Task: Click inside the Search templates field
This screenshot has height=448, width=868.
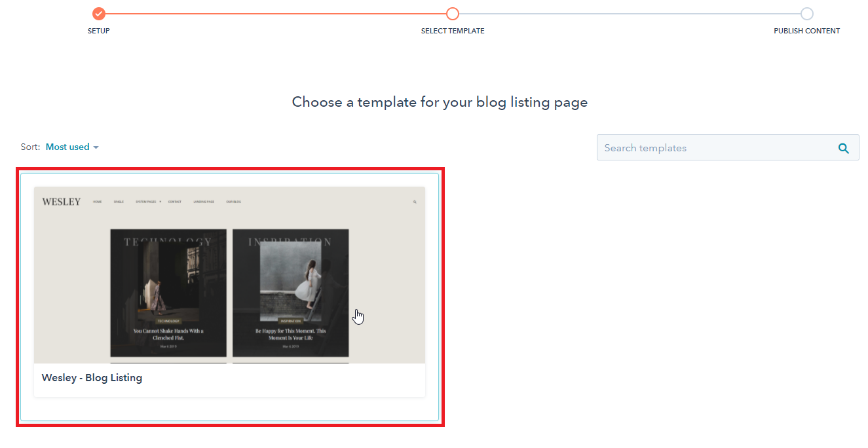Action: [714, 148]
